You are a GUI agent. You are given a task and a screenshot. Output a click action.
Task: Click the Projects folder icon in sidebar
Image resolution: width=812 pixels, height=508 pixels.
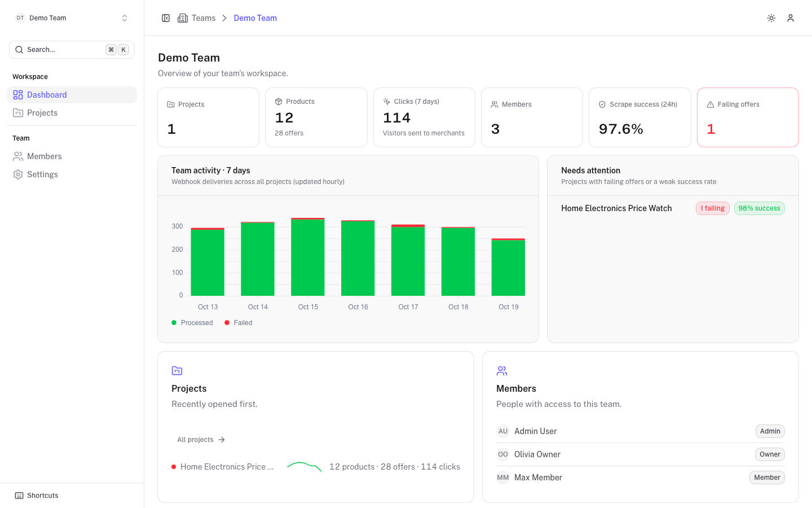18,113
